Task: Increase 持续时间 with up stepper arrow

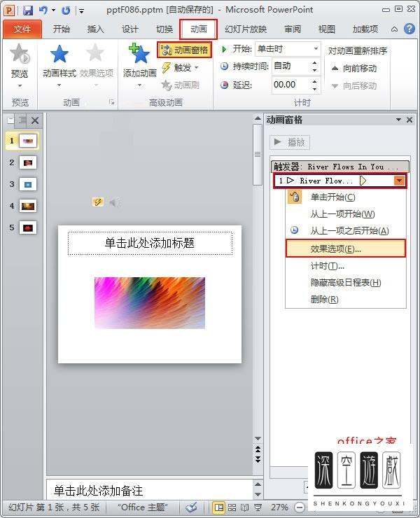Action: [314, 62]
